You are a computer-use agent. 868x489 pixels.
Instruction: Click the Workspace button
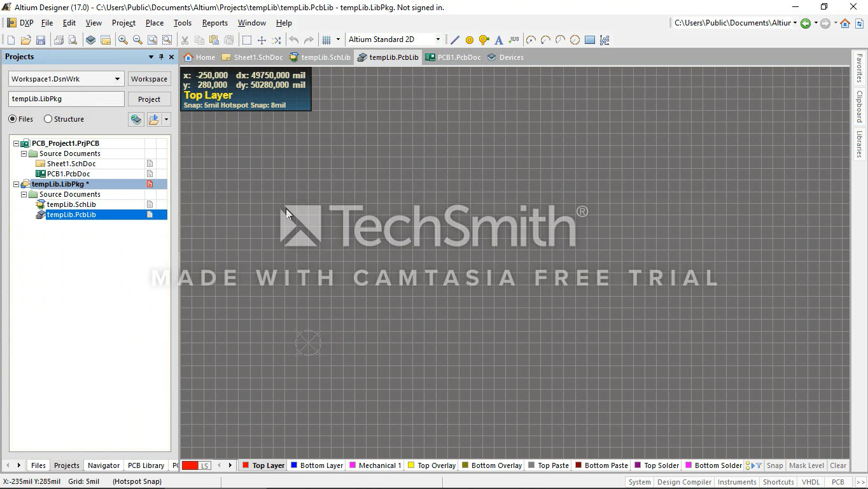(149, 79)
